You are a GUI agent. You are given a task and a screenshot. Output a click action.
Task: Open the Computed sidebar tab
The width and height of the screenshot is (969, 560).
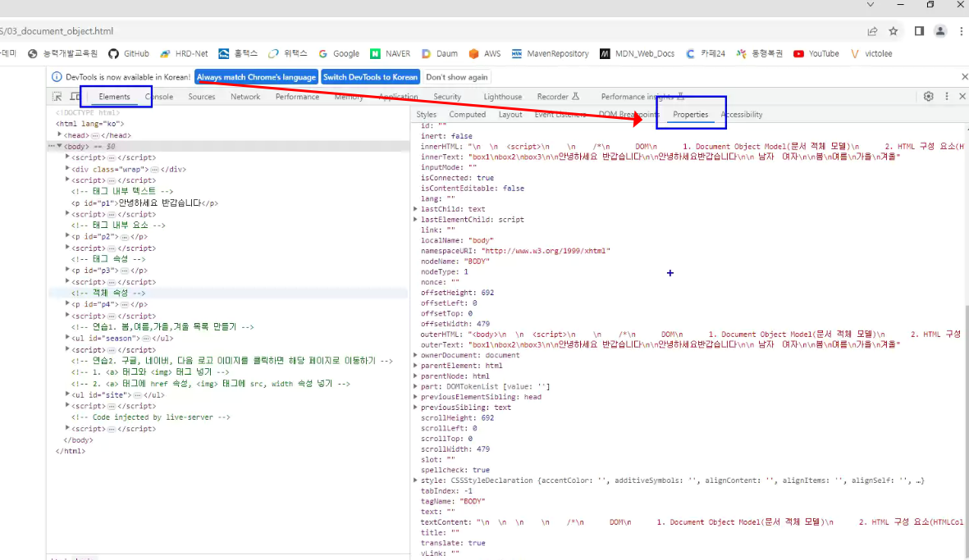[467, 114]
